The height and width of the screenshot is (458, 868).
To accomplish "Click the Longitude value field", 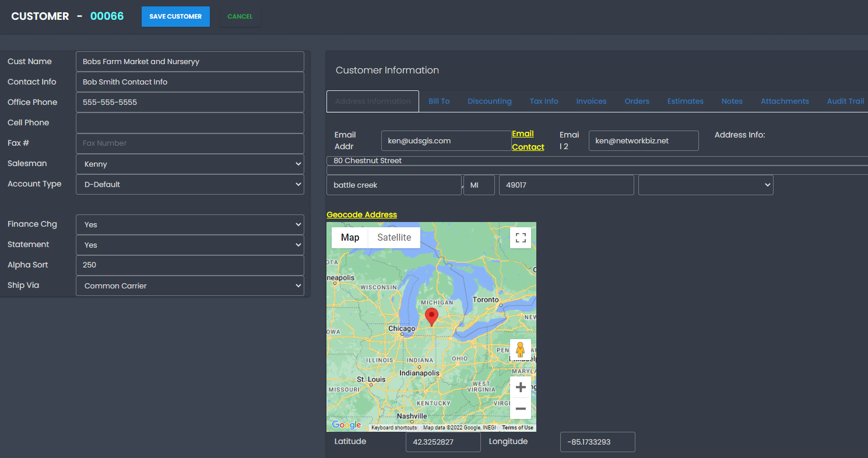I will pos(598,442).
